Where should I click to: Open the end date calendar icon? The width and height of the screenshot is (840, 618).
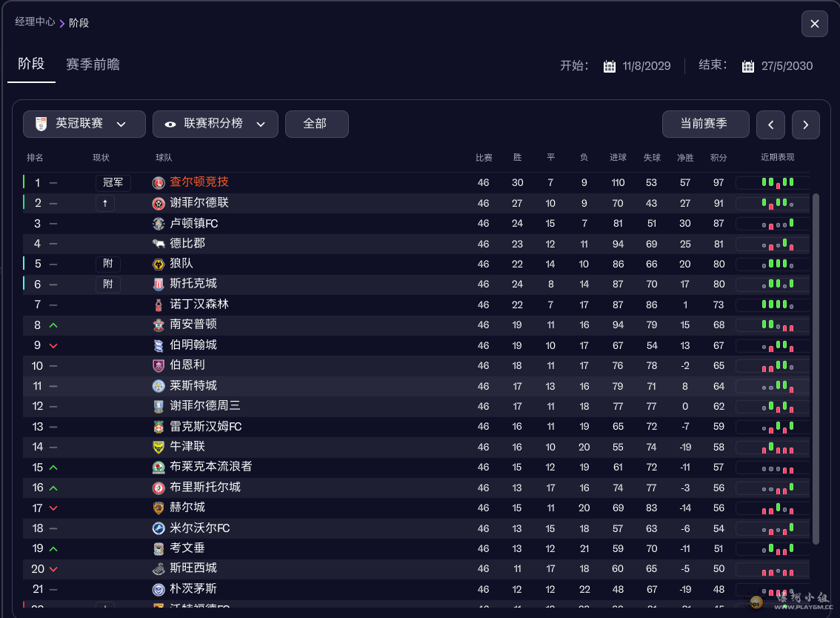[748, 66]
